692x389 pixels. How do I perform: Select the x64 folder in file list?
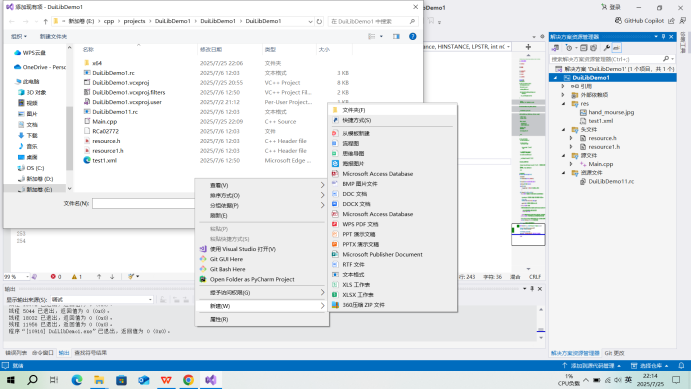97,63
